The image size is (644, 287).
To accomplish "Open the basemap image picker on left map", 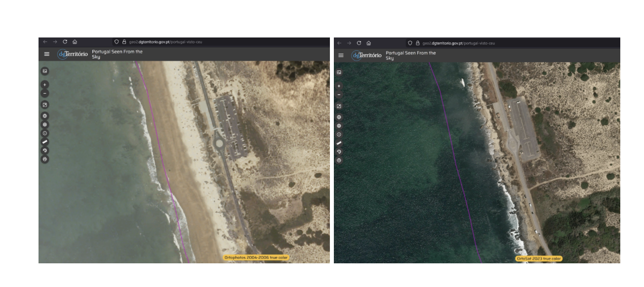I will coord(45,71).
